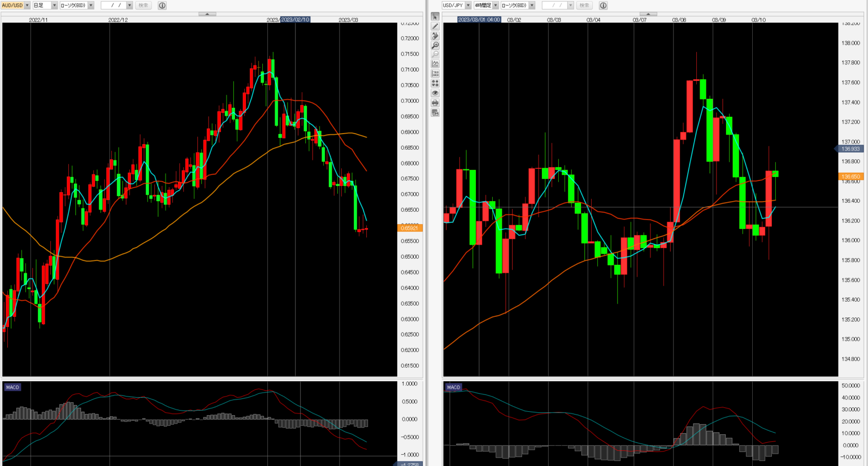Screen dimensions: 868x466
Task: Select the line drawing pencil tool
Action: click(x=435, y=27)
